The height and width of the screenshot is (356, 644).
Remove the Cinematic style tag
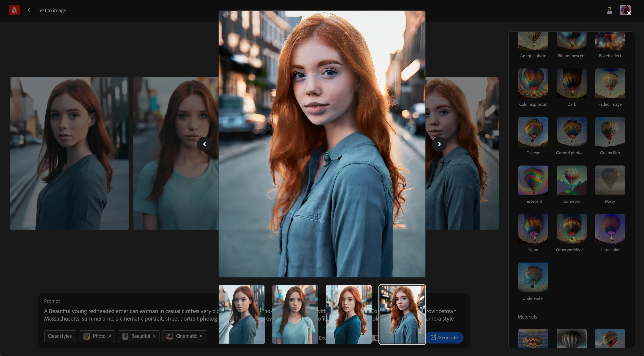click(201, 336)
